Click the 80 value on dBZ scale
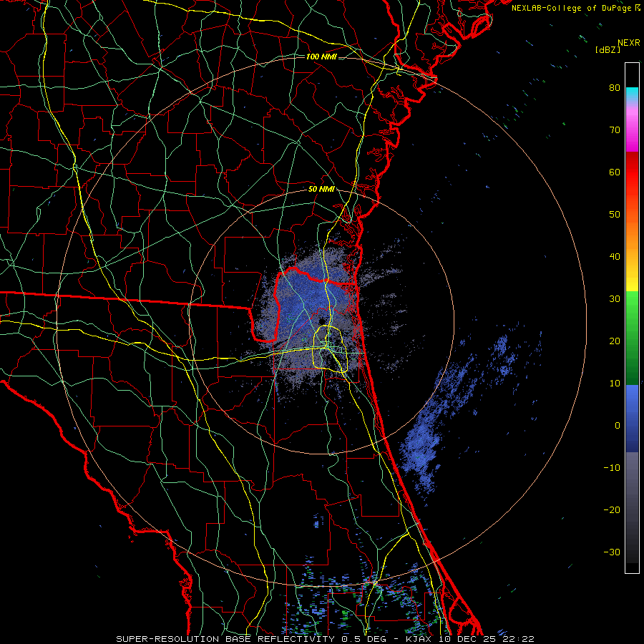644x644 pixels. pos(615,88)
